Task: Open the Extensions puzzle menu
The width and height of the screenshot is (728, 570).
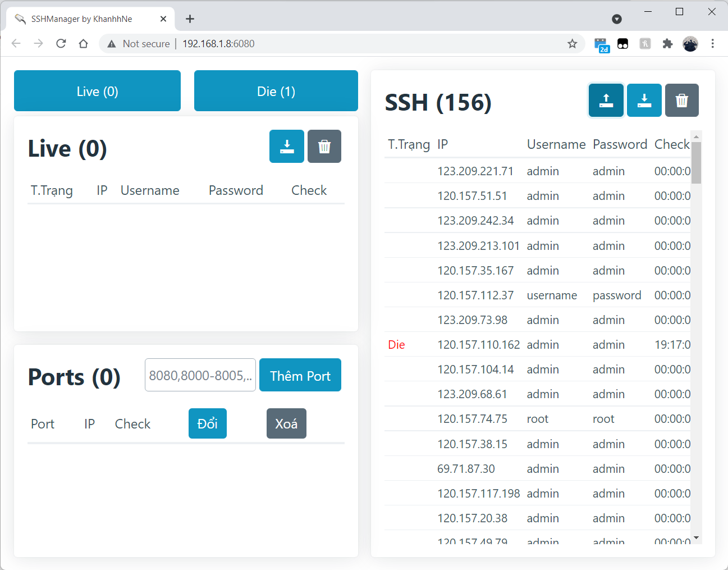Action: 667,44
